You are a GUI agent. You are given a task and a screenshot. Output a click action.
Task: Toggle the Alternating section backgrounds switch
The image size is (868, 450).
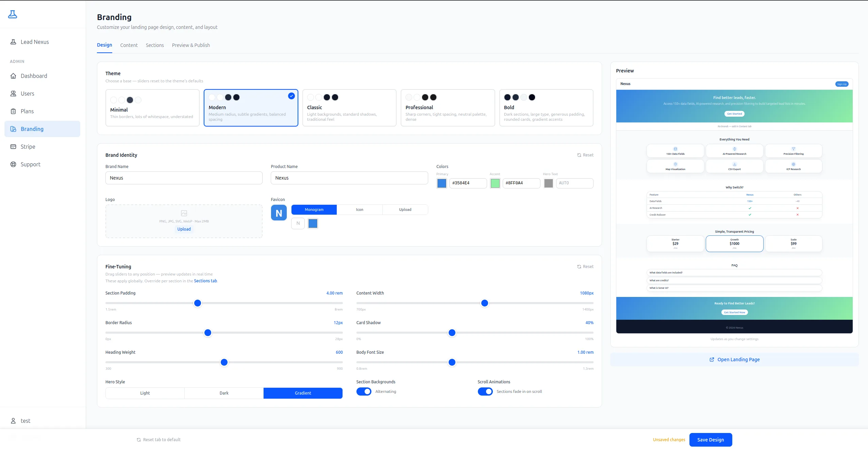(x=364, y=391)
